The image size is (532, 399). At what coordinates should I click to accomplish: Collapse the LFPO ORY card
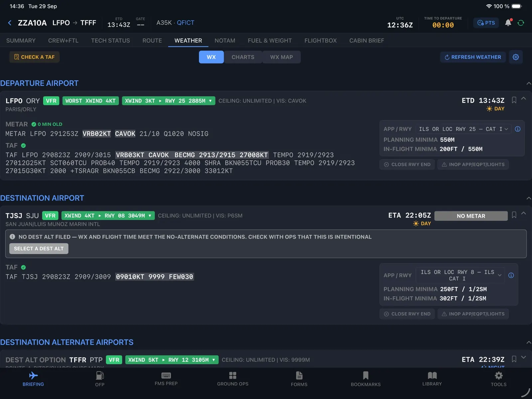pos(523,98)
